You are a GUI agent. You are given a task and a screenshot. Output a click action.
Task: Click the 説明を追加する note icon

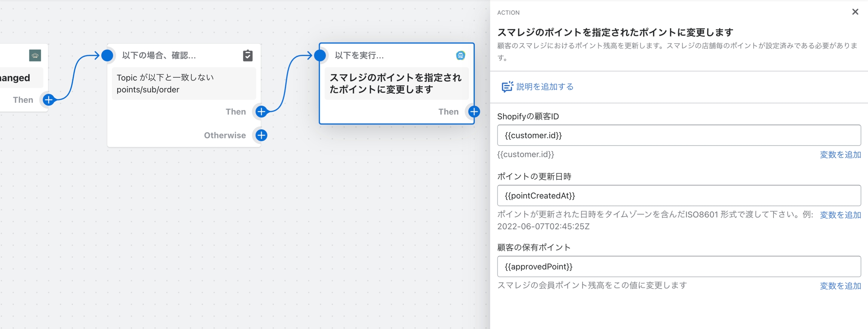click(x=507, y=87)
